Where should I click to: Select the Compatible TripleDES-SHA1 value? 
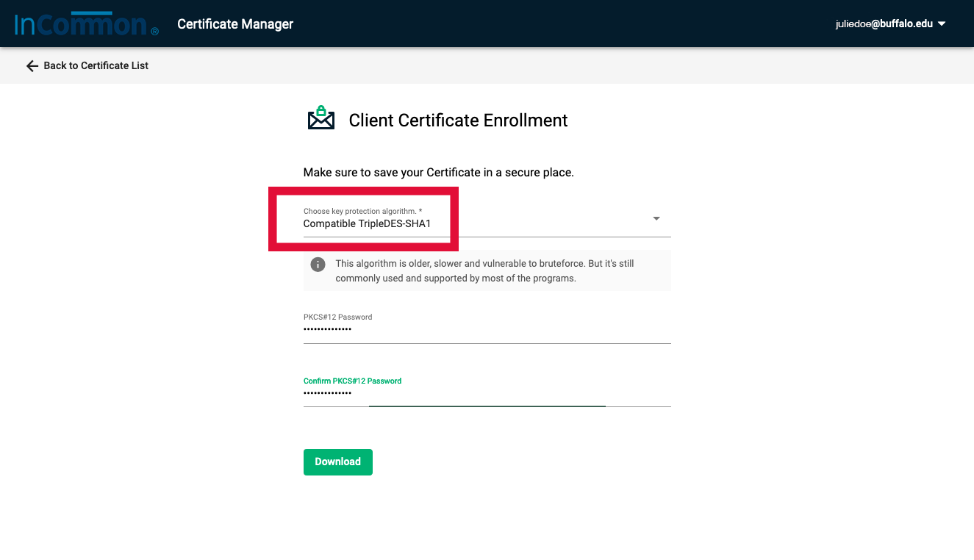(367, 224)
